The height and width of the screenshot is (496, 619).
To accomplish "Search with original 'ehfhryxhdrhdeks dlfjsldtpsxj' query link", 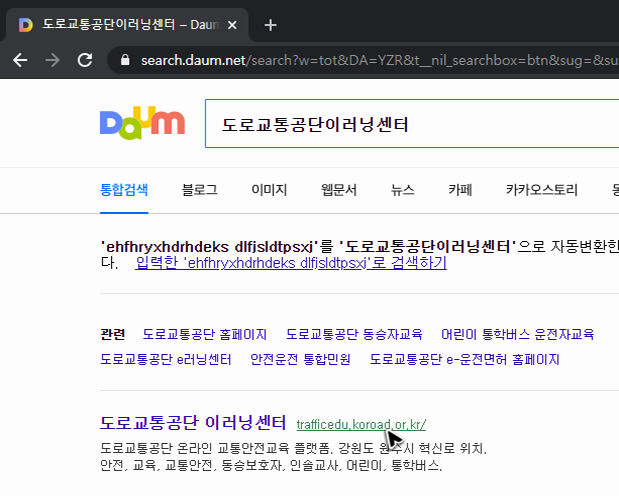I will [x=291, y=263].
